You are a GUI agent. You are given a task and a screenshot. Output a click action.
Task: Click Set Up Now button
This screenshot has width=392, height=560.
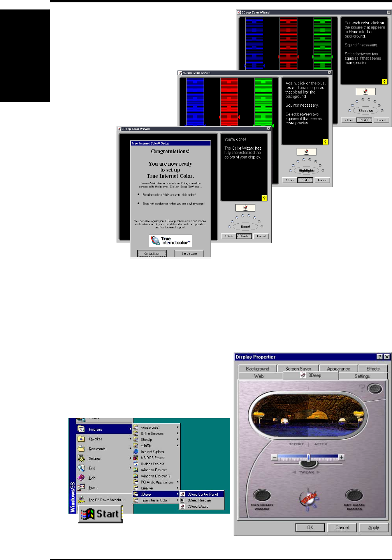(x=152, y=253)
